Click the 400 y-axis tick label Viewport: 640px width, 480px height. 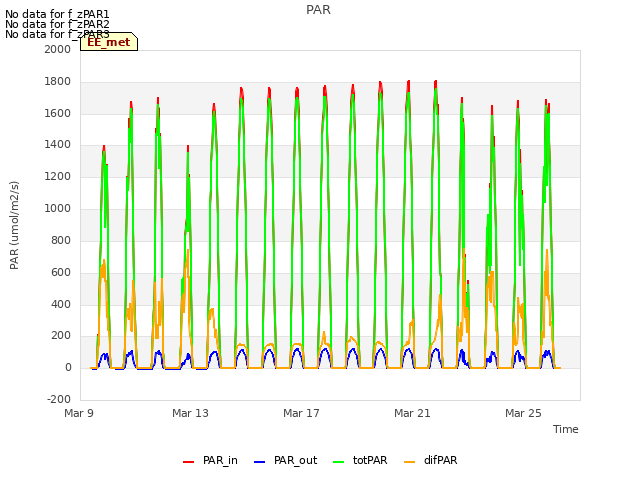(61, 304)
